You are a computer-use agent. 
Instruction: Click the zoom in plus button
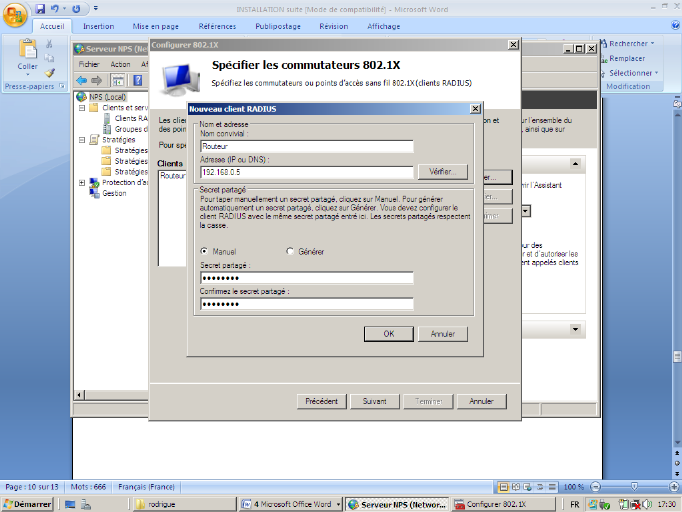point(674,487)
